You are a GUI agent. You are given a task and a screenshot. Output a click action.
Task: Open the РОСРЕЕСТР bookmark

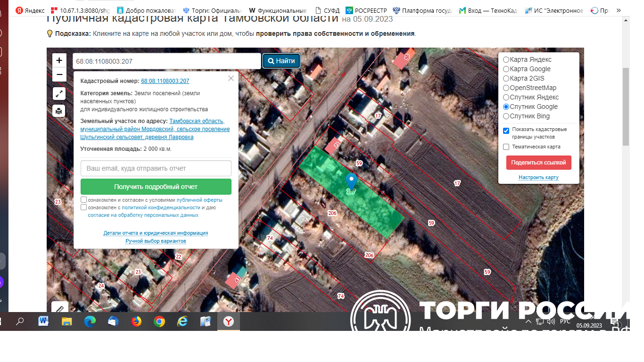(x=366, y=10)
